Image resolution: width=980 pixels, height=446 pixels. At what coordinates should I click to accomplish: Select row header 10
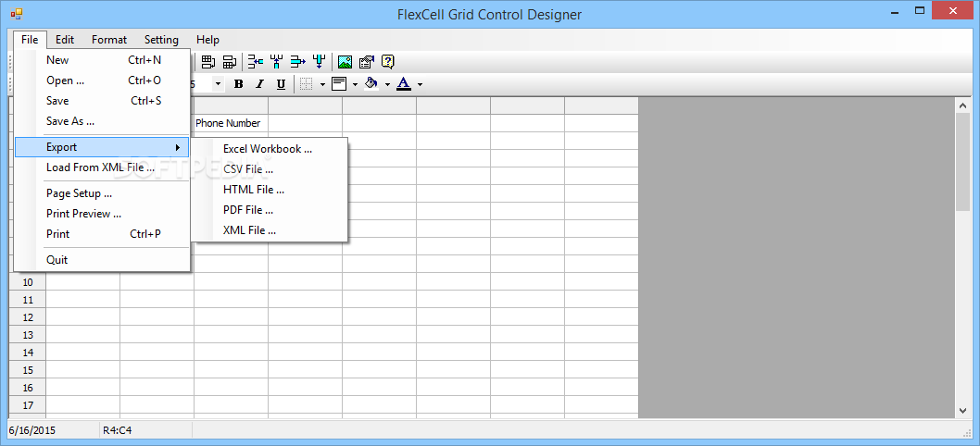click(28, 282)
